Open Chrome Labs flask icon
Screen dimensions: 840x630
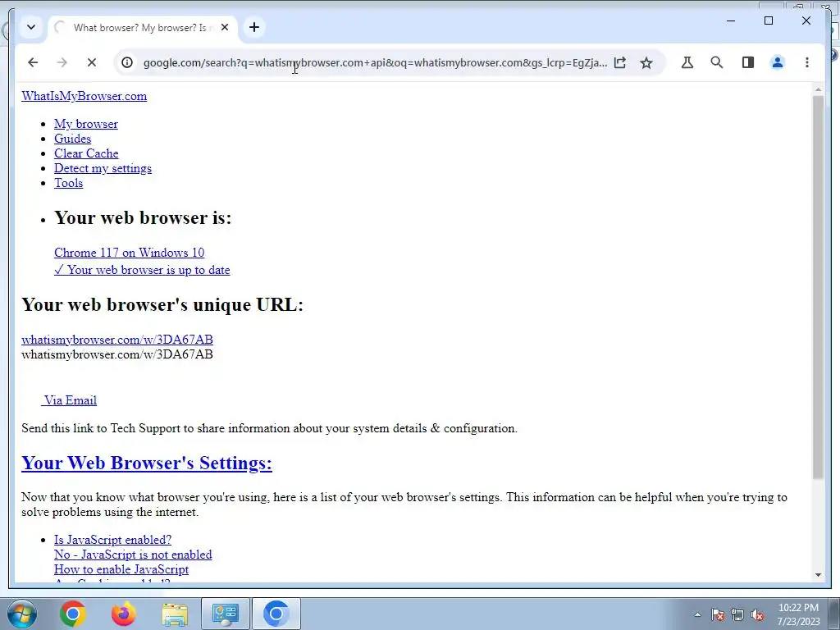tap(687, 62)
